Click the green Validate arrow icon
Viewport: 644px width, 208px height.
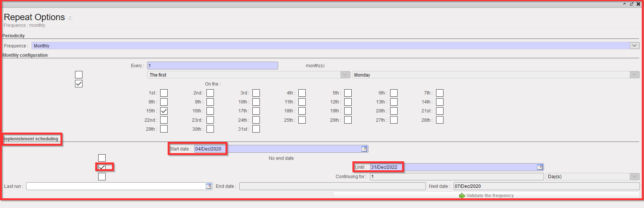tap(462, 196)
